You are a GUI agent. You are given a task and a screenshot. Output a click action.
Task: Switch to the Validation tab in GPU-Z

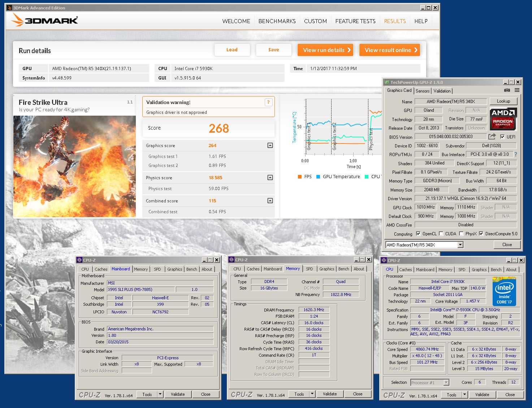442,91
